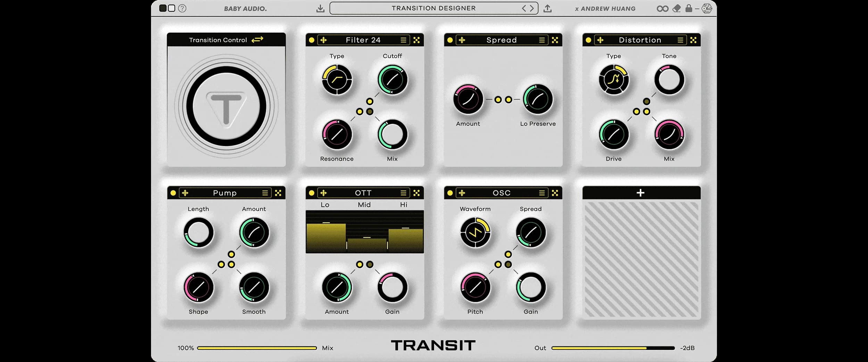Click the eraser icon near the top right
Viewport: 868px width, 362px height.
click(x=677, y=8)
